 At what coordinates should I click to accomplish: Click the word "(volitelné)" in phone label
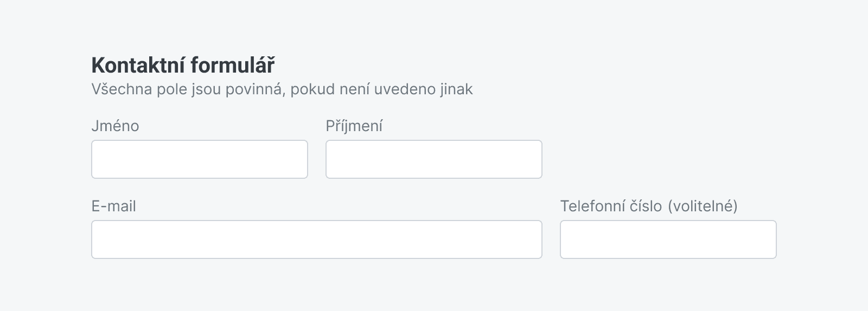coord(703,206)
